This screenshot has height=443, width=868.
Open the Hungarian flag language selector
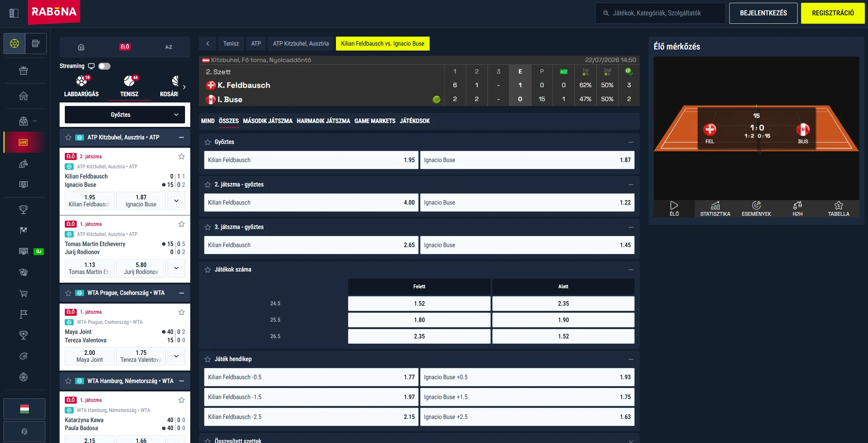(24, 409)
